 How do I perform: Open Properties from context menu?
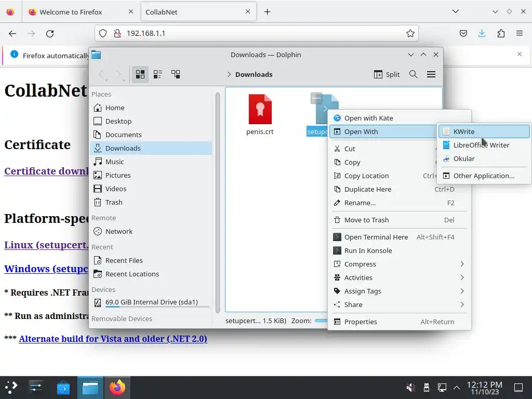399,322
